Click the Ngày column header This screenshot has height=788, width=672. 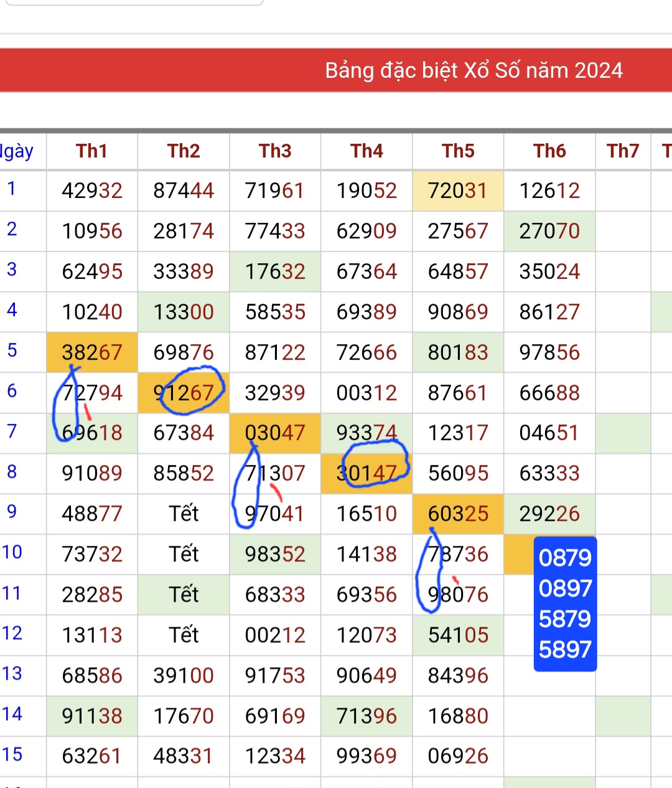pyautogui.click(x=17, y=151)
